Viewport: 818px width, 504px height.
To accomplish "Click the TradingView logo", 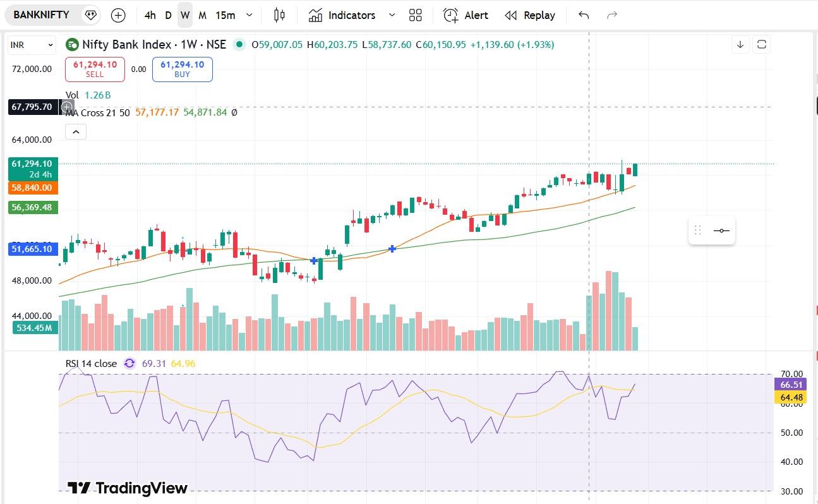I will pyautogui.click(x=128, y=488).
